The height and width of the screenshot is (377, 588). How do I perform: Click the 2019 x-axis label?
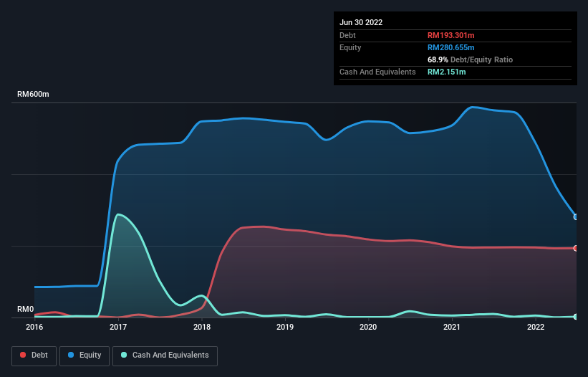[285, 327]
